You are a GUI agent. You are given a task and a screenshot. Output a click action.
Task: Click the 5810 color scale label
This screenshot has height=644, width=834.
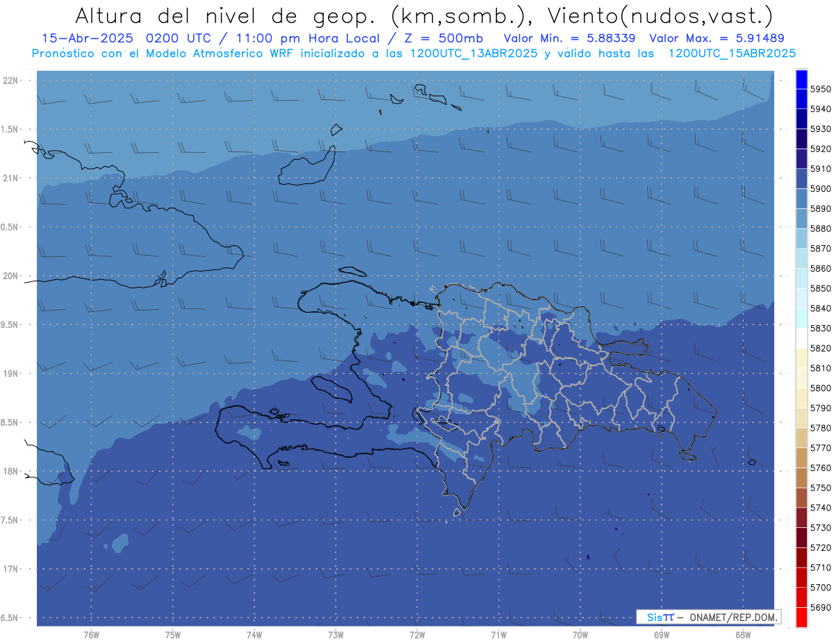pos(821,368)
